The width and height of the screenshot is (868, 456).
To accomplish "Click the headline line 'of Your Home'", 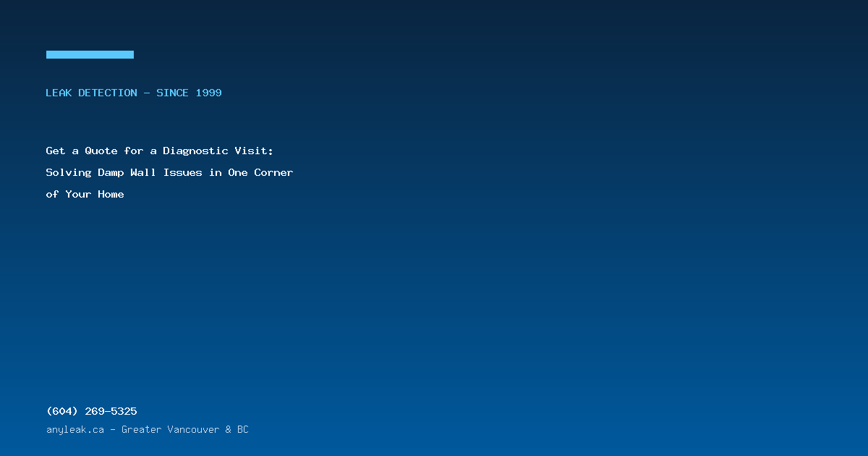I will pyautogui.click(x=85, y=194).
